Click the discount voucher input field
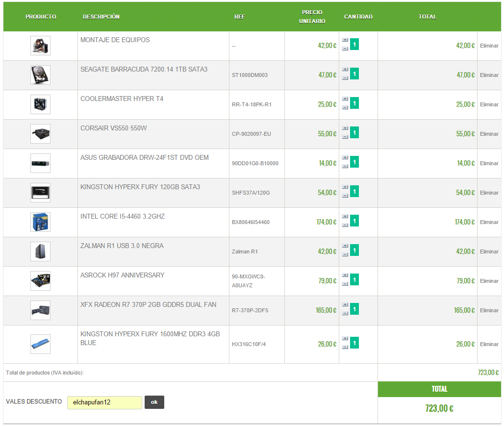Screen dimensions: 504x426 [x=104, y=402]
